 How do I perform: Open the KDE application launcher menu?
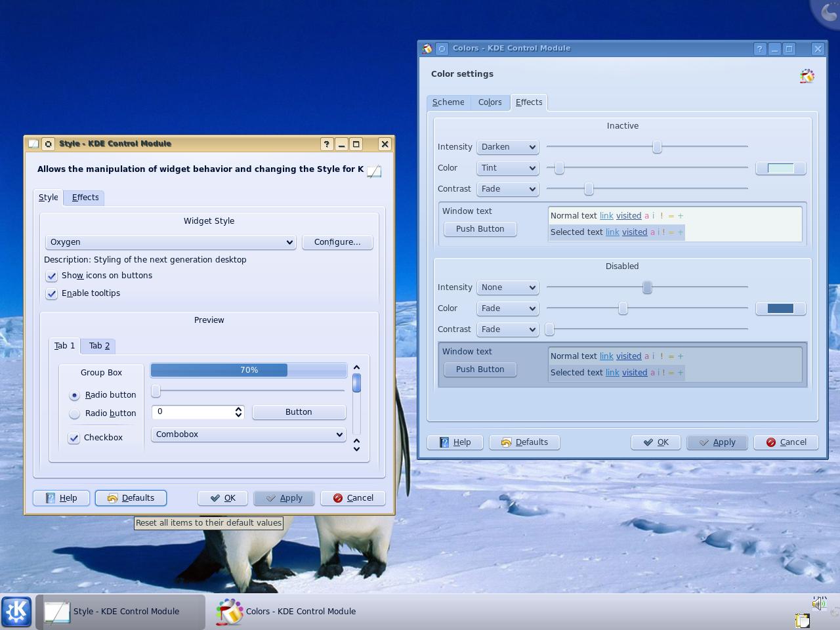tap(16, 612)
